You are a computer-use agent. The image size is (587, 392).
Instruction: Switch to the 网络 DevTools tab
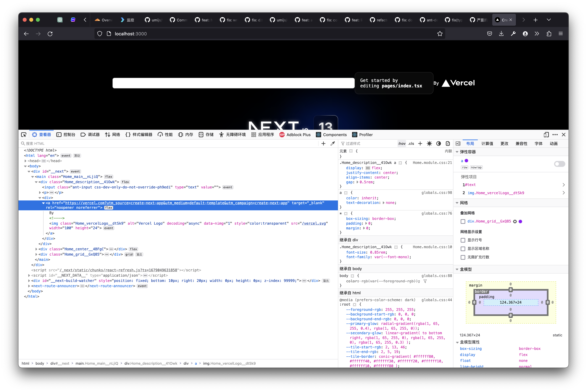[112, 134]
